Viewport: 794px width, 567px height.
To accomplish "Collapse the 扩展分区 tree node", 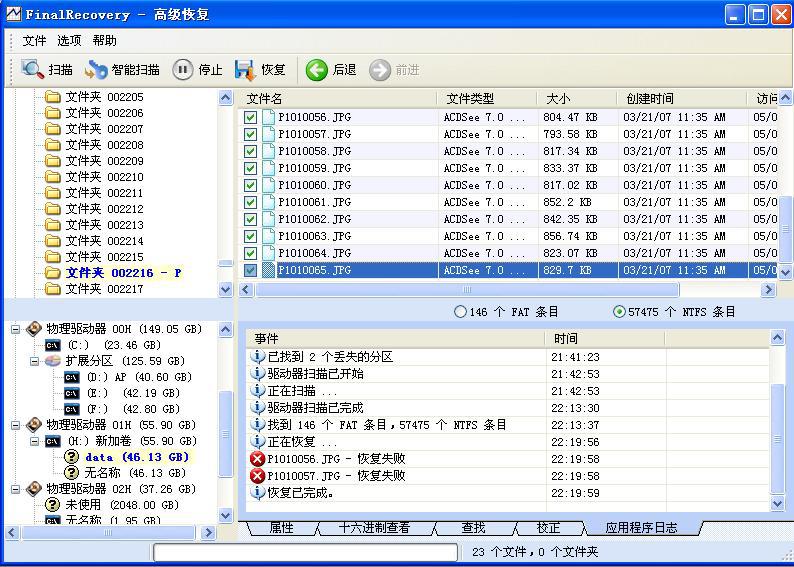I will tap(34, 361).
